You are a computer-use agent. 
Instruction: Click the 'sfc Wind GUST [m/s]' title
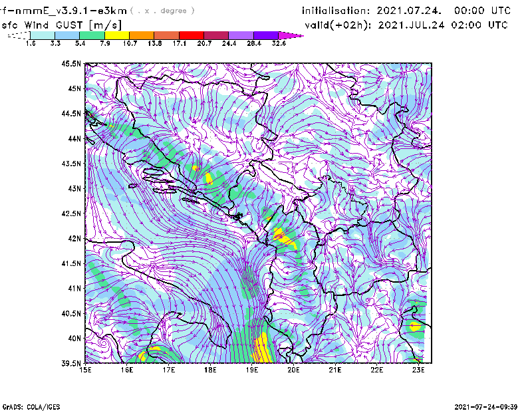[x=61, y=25]
